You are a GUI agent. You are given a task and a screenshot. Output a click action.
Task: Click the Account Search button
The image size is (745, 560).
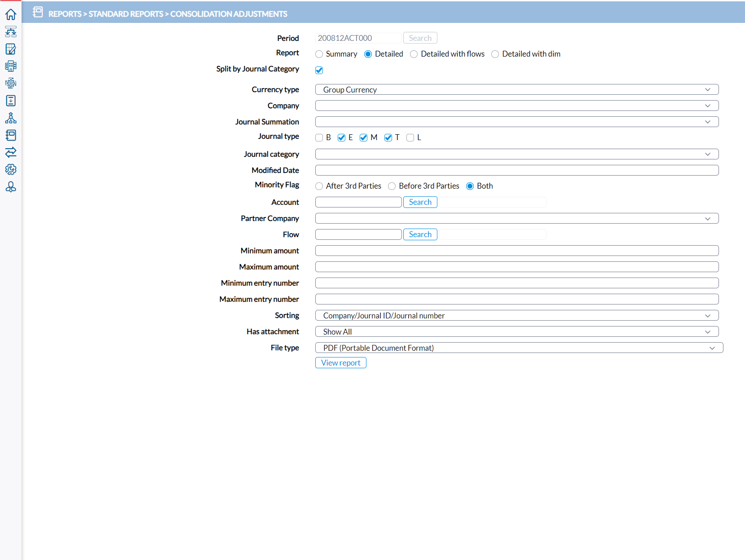(420, 202)
